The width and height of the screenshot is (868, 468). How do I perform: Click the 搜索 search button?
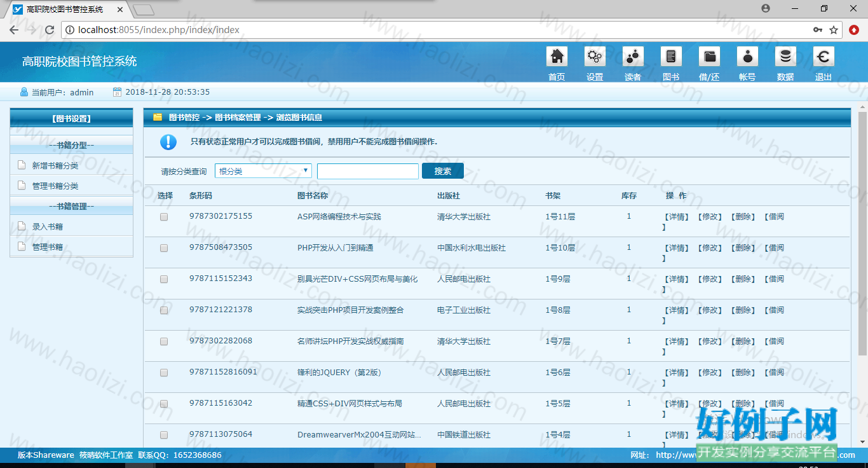click(443, 171)
